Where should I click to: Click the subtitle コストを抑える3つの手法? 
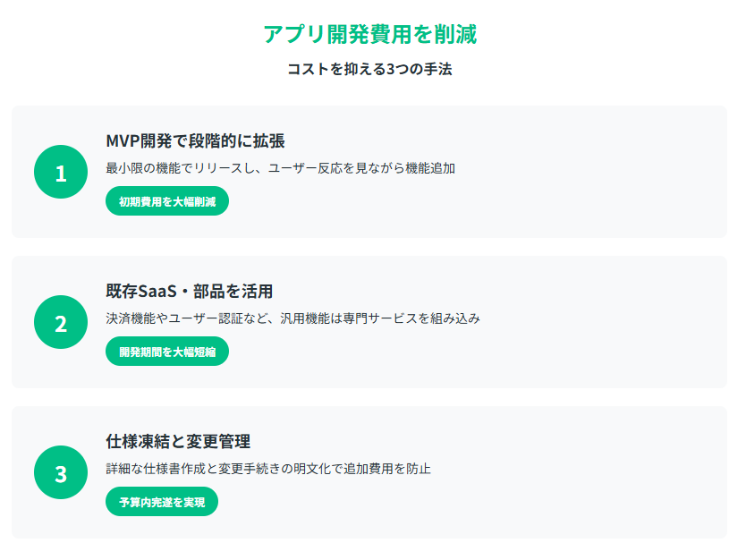tap(369, 69)
